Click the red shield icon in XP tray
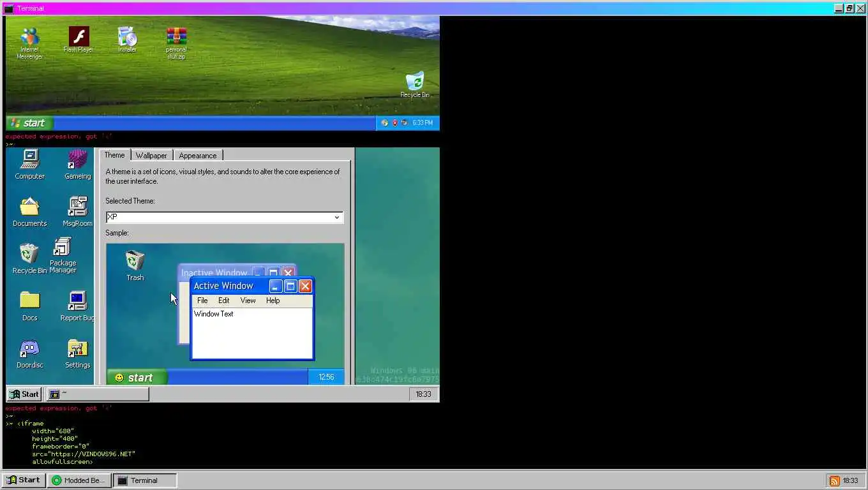 (x=395, y=122)
